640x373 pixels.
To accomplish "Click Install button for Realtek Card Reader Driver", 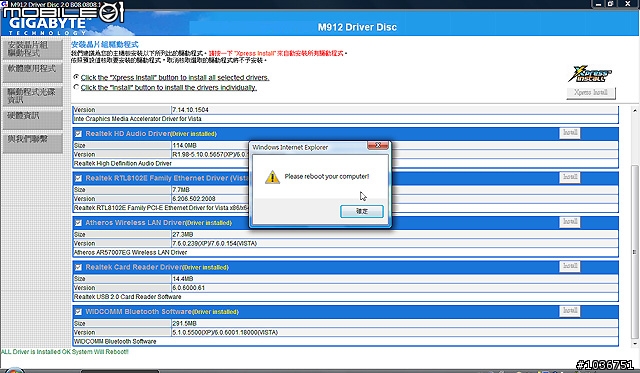I will click(x=570, y=266).
